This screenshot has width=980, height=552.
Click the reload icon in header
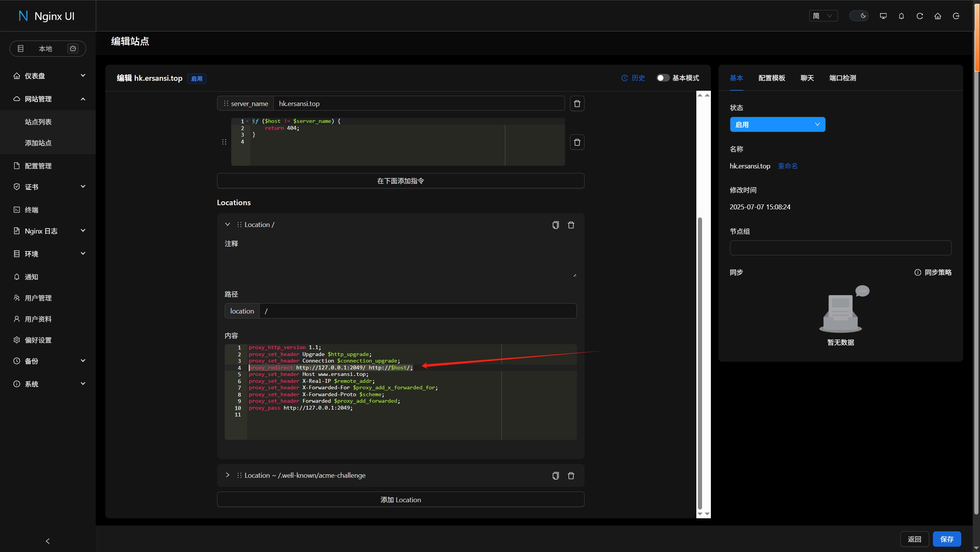point(920,16)
